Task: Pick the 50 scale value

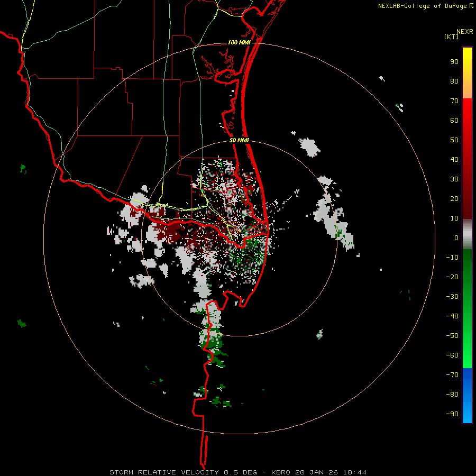Action: (454, 140)
